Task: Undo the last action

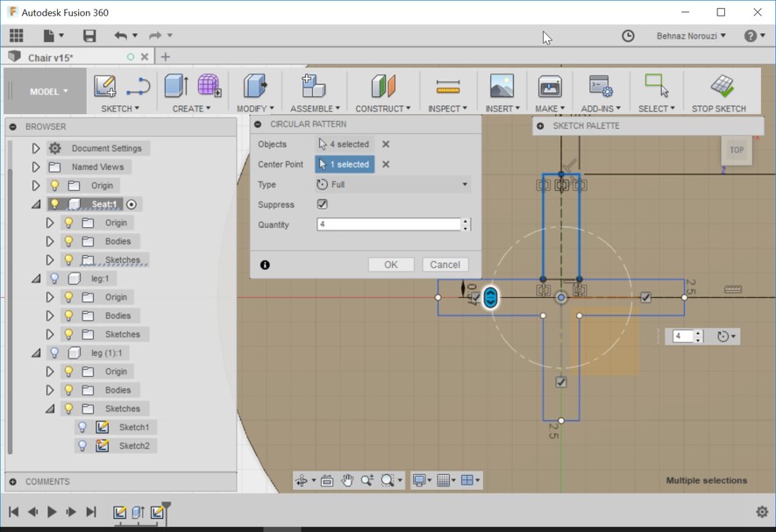Action: pyautogui.click(x=120, y=35)
